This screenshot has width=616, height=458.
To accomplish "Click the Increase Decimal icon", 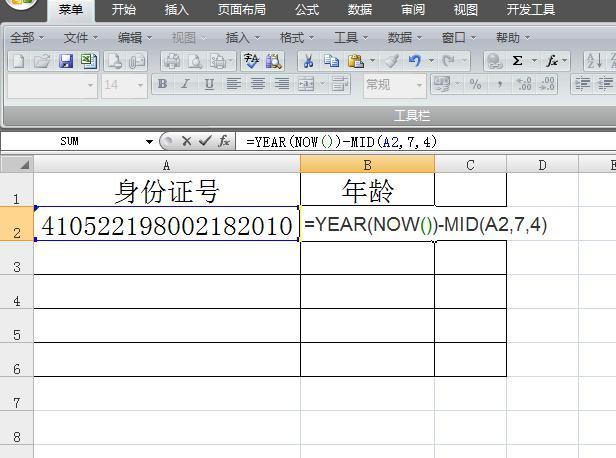I will click(x=524, y=84).
